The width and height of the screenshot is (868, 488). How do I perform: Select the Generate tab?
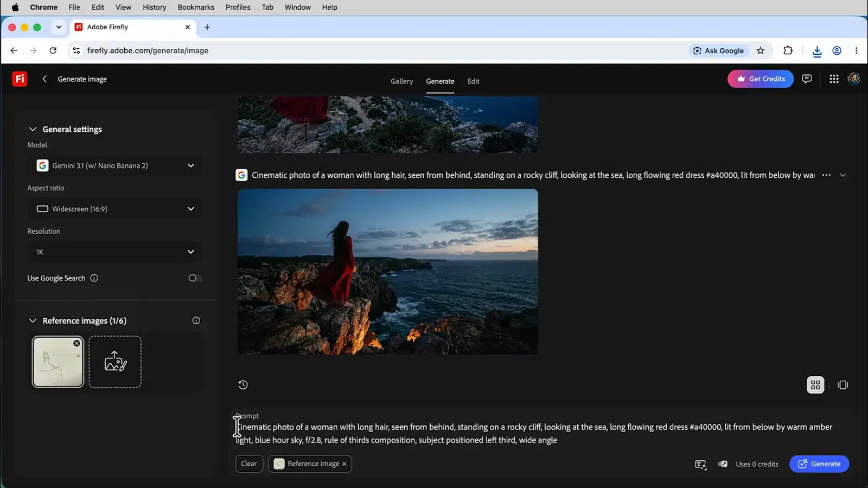pos(440,81)
